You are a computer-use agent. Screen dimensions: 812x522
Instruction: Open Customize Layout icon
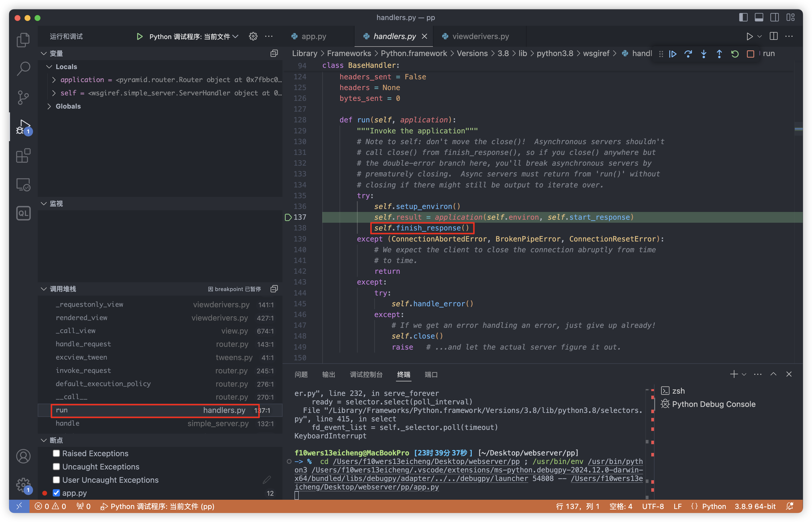(790, 17)
